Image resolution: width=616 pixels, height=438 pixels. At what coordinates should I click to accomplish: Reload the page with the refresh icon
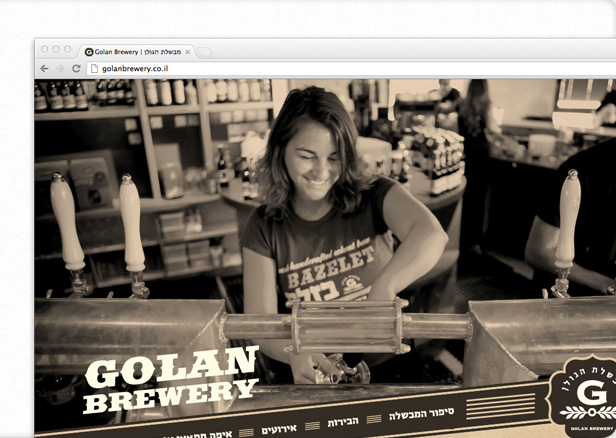76,69
